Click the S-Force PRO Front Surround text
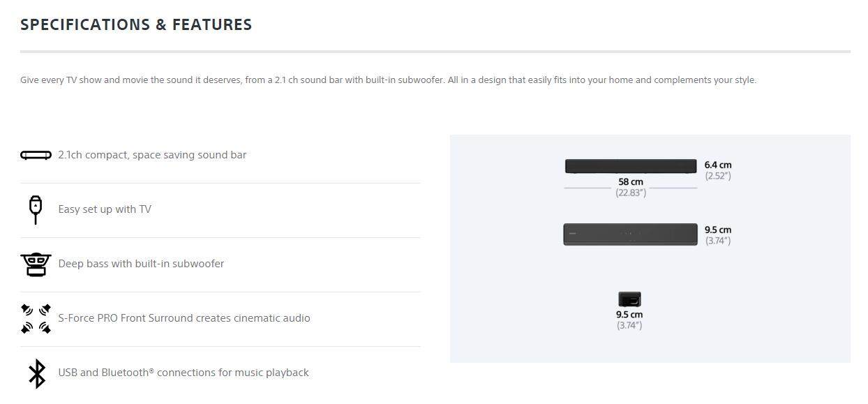This screenshot has height=404, width=868. [x=184, y=318]
